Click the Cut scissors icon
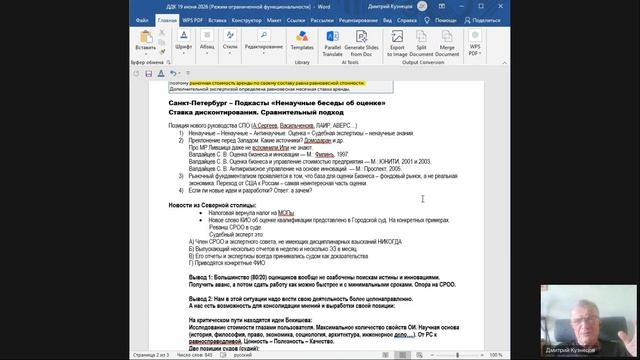Viewport: 640px width, 360px height. click(162, 32)
